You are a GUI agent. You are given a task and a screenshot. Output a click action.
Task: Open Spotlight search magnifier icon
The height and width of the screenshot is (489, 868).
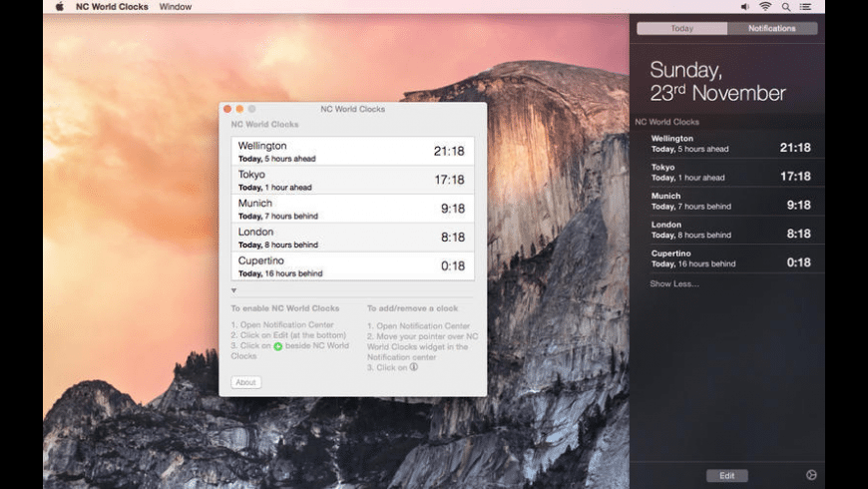[x=786, y=7]
